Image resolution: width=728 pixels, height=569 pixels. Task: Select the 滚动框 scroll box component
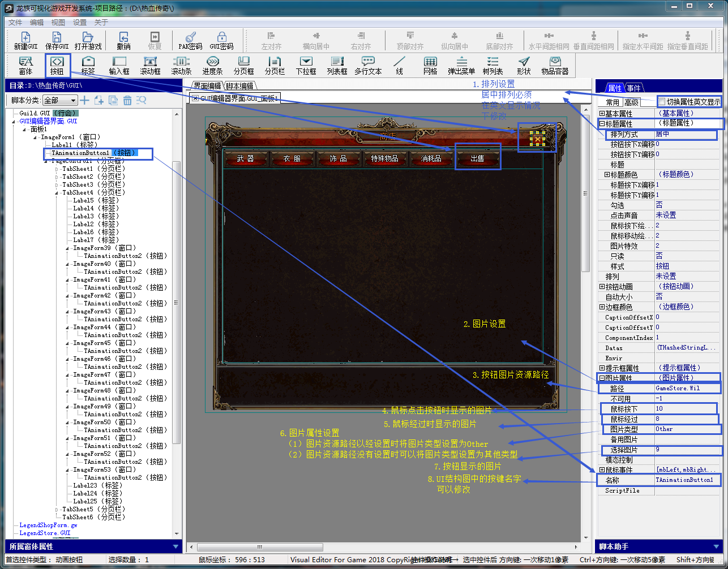pos(150,66)
